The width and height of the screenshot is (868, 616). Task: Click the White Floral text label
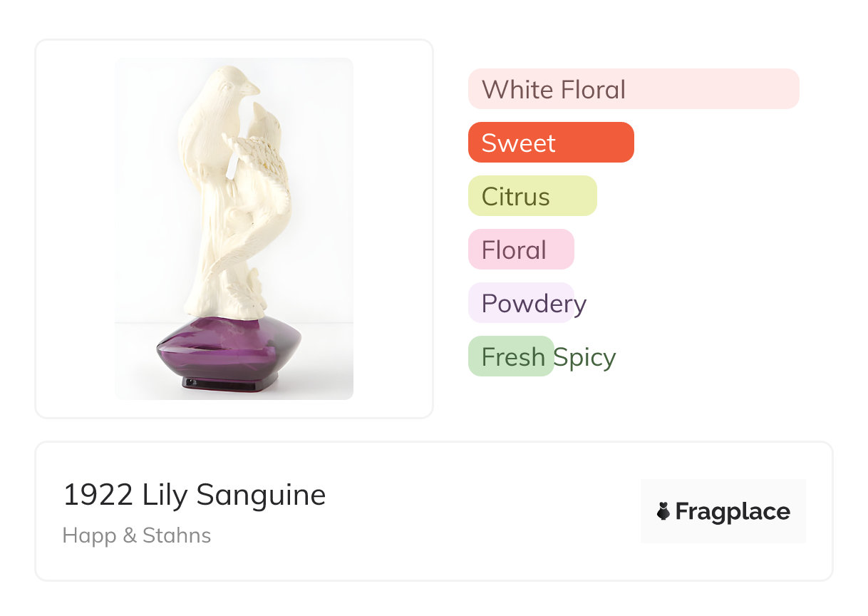pos(554,90)
